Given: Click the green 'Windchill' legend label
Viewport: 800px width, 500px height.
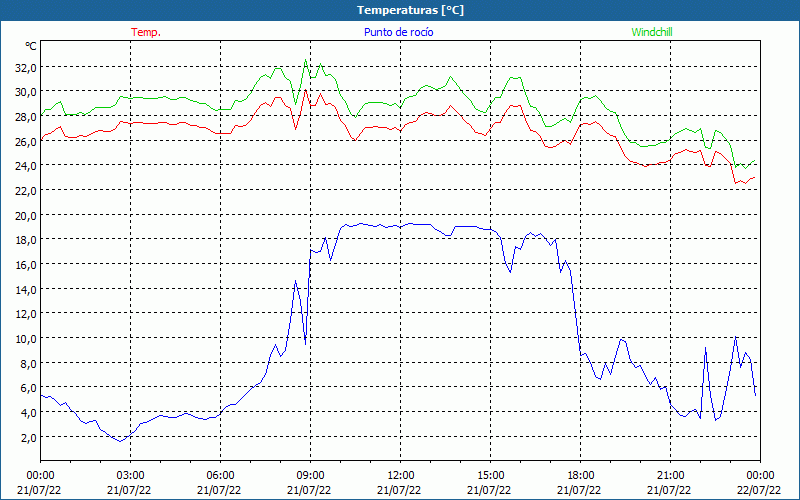Looking at the screenshot, I should pyautogui.click(x=652, y=32).
